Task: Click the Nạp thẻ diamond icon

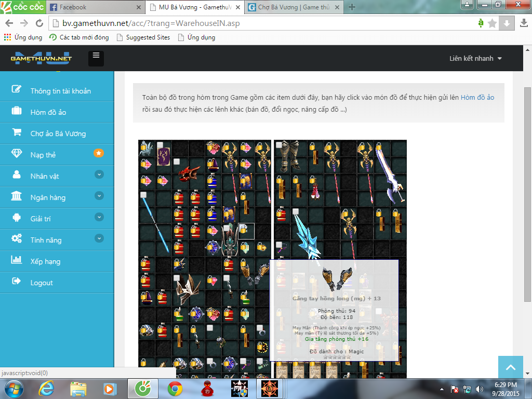Action: pos(16,154)
